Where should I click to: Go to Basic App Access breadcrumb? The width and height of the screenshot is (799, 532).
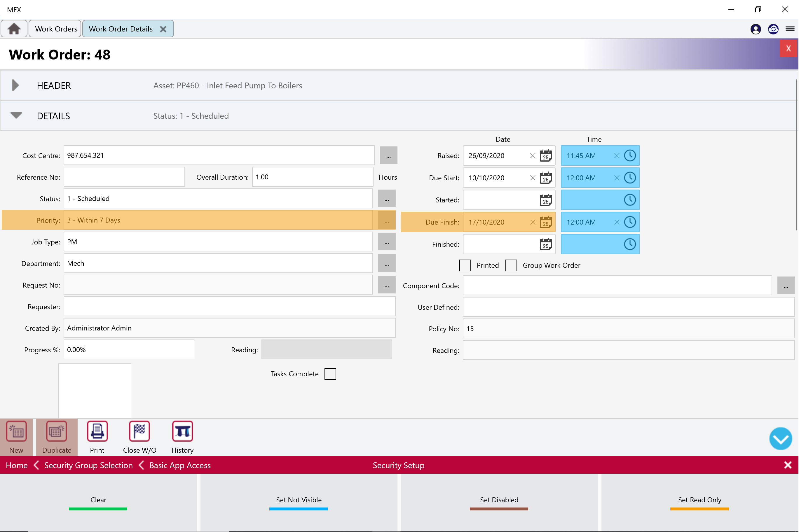pyautogui.click(x=180, y=466)
